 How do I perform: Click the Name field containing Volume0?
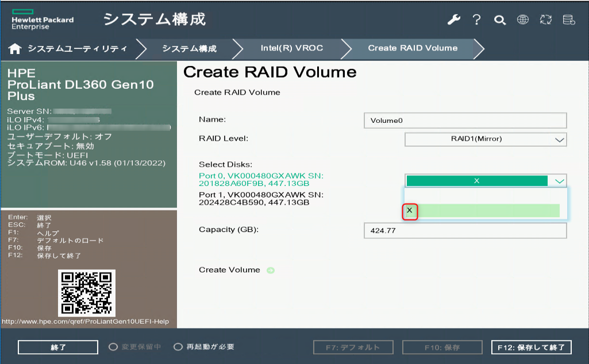coord(465,121)
